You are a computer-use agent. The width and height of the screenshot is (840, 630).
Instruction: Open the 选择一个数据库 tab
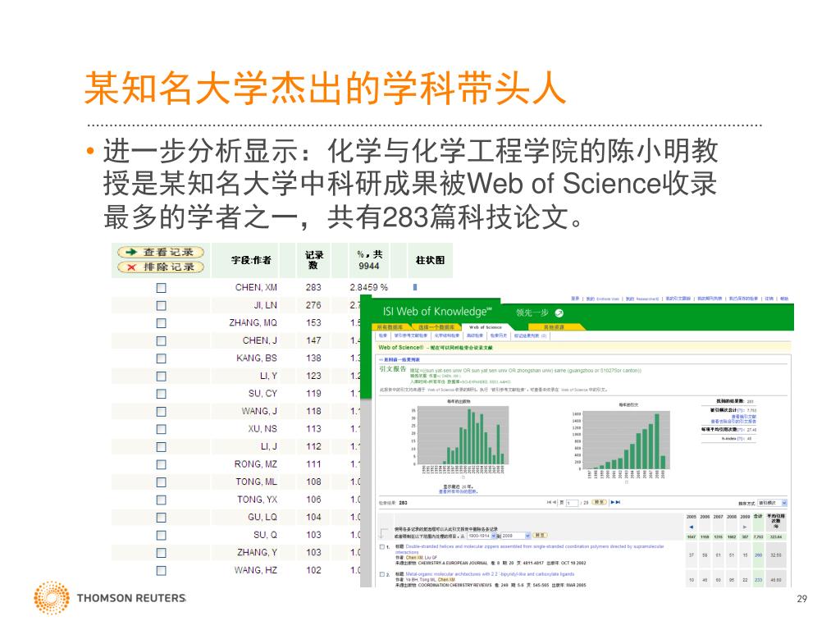[x=436, y=326]
